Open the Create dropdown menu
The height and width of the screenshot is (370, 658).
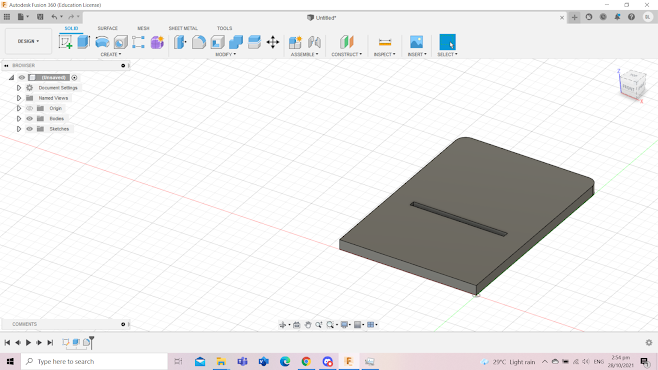(x=111, y=54)
